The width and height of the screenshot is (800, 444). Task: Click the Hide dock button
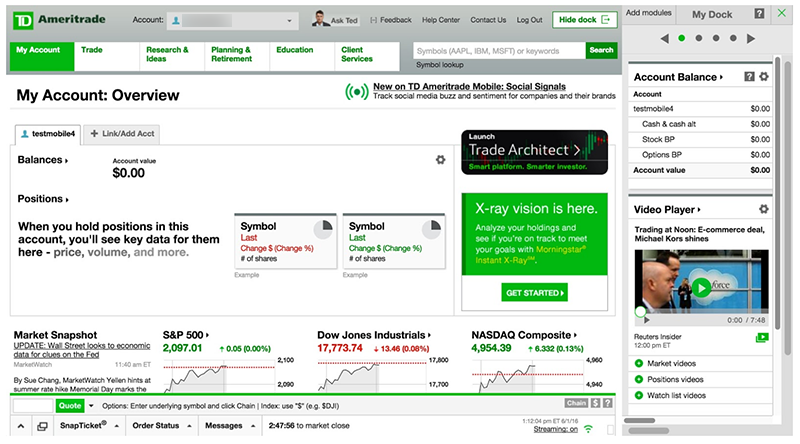click(x=585, y=20)
